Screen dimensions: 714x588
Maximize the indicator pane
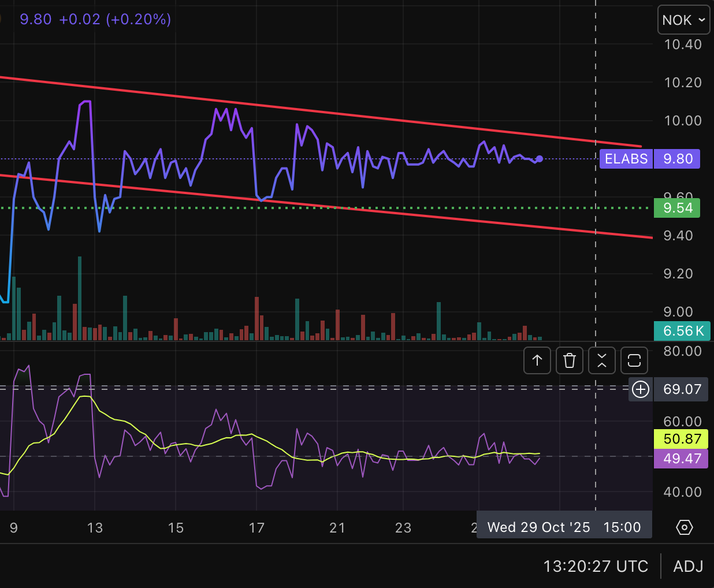pyautogui.click(x=634, y=361)
